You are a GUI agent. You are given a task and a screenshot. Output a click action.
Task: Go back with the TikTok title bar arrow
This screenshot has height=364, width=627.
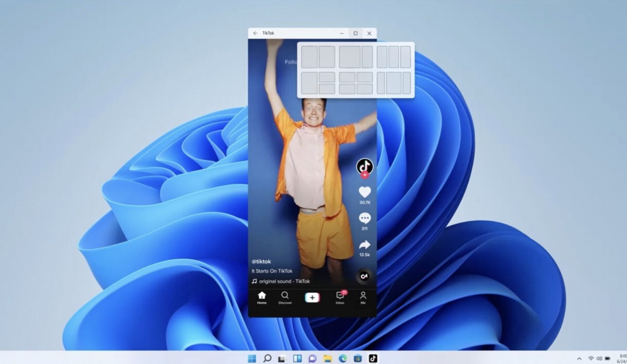(255, 33)
